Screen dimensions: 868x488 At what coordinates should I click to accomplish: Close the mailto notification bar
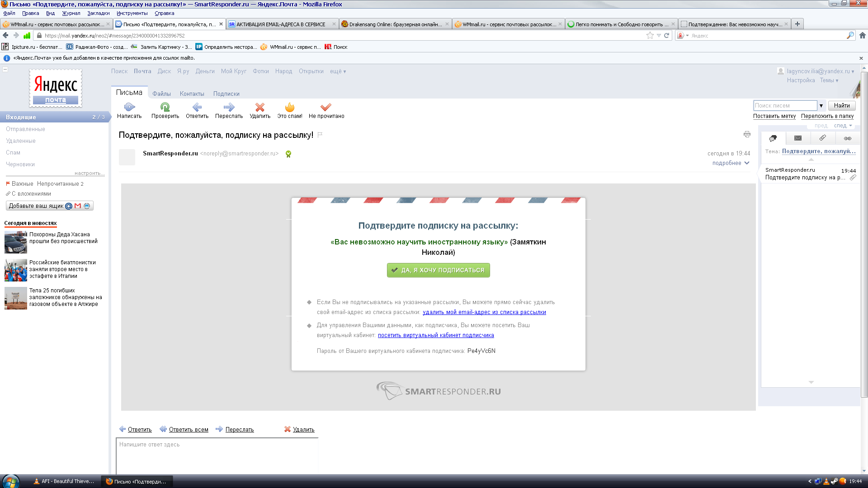point(861,58)
